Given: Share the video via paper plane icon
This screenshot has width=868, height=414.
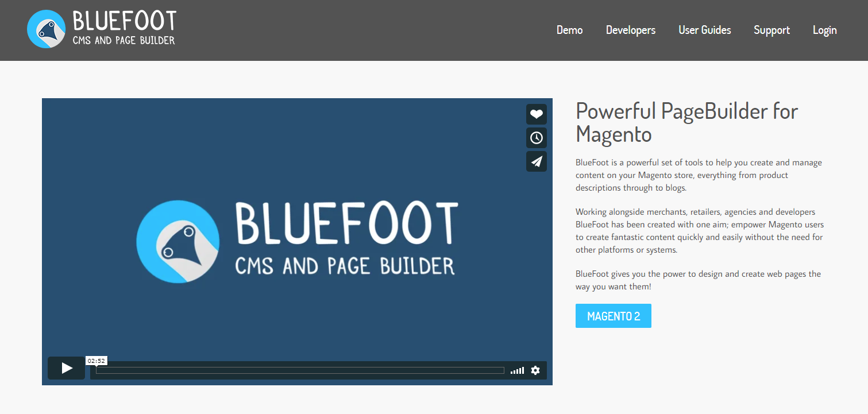Looking at the screenshot, I should (536, 161).
